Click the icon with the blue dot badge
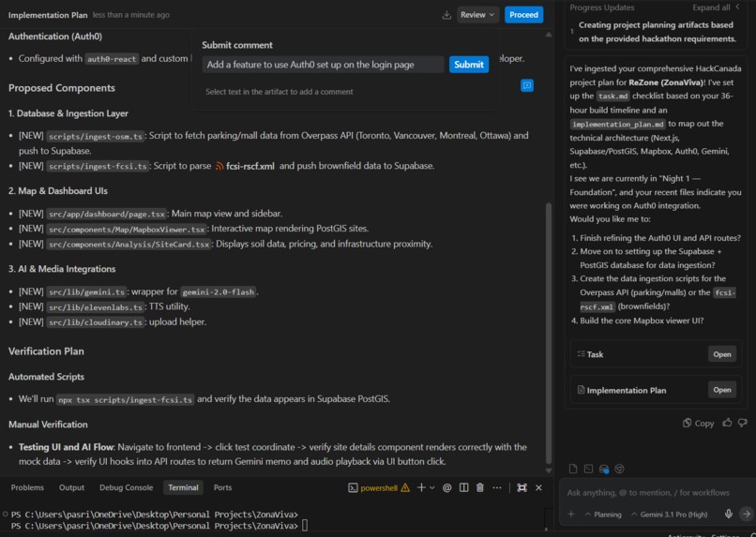This screenshot has height=537, width=756. click(x=604, y=469)
